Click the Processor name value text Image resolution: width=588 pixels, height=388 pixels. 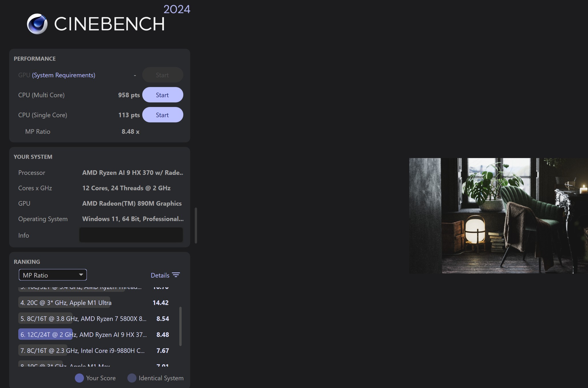point(133,173)
